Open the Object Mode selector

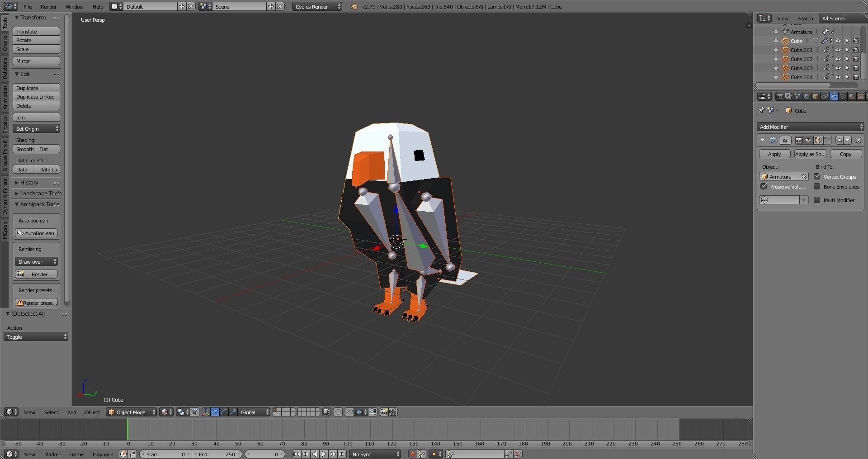pos(132,412)
